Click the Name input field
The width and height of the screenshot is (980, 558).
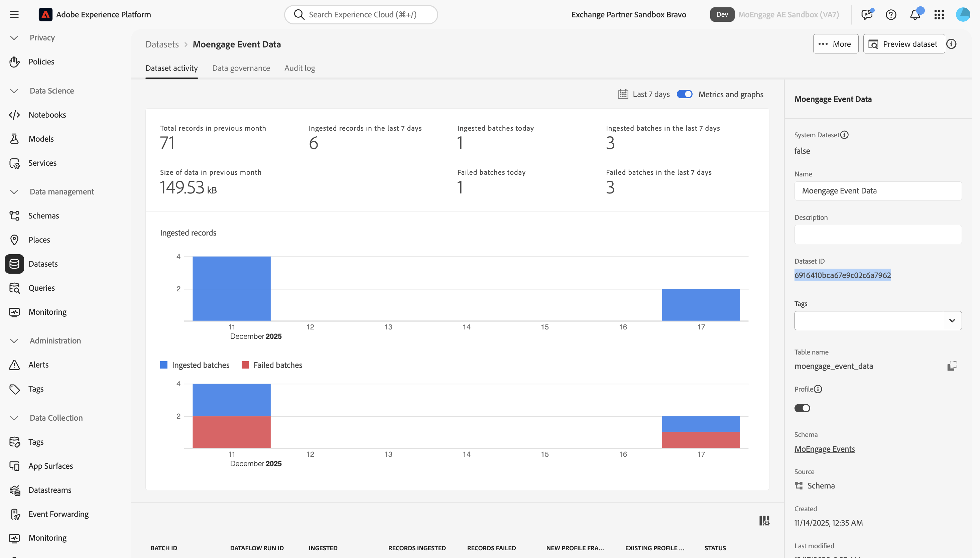tap(878, 191)
